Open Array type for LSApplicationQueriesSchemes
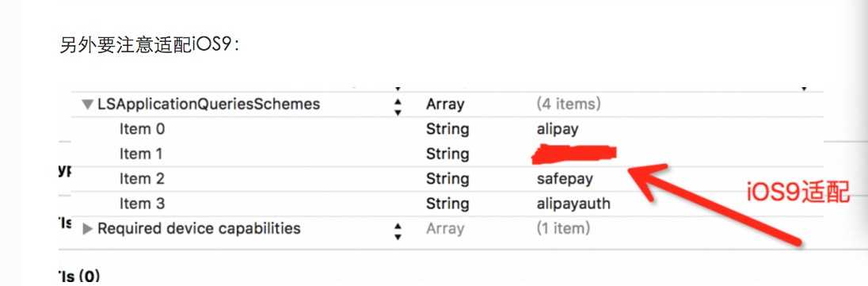The image size is (868, 286). 445,105
